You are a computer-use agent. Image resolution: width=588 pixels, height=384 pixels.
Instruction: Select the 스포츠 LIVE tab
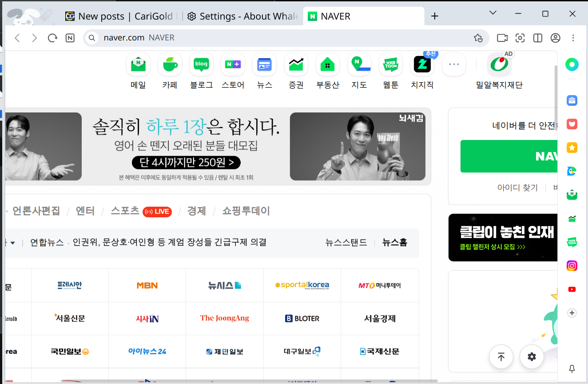[x=141, y=211]
